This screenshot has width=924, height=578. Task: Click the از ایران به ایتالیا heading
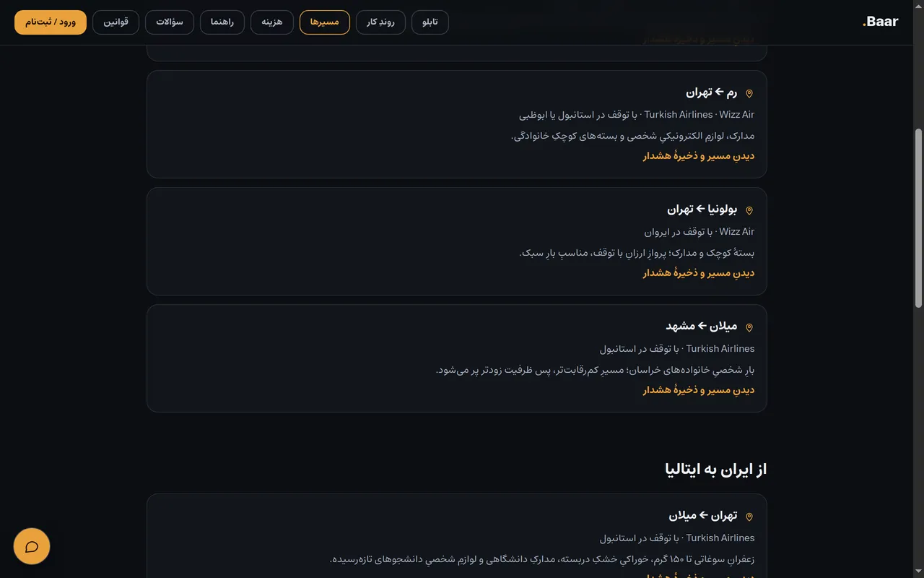coord(716,470)
